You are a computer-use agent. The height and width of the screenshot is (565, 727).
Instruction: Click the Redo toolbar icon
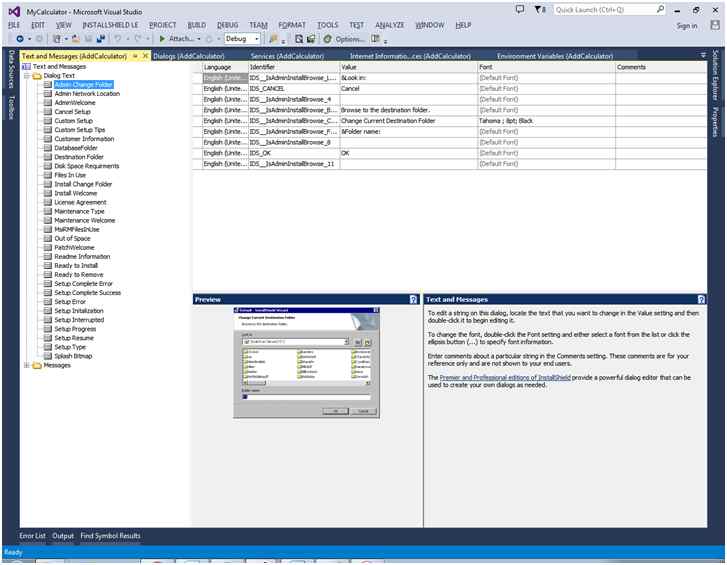tap(138, 39)
